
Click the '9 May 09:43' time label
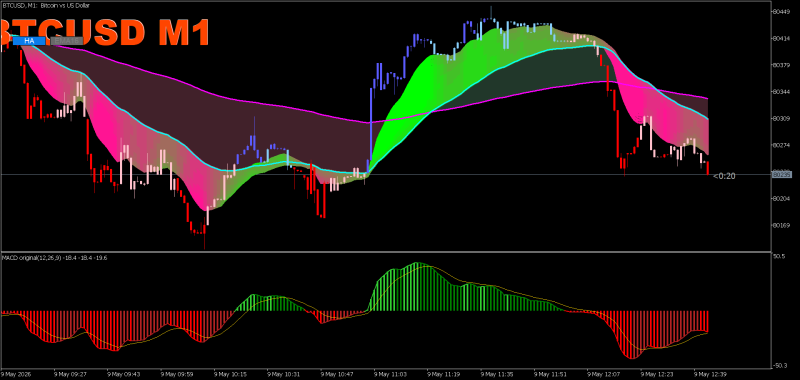[x=124, y=374]
